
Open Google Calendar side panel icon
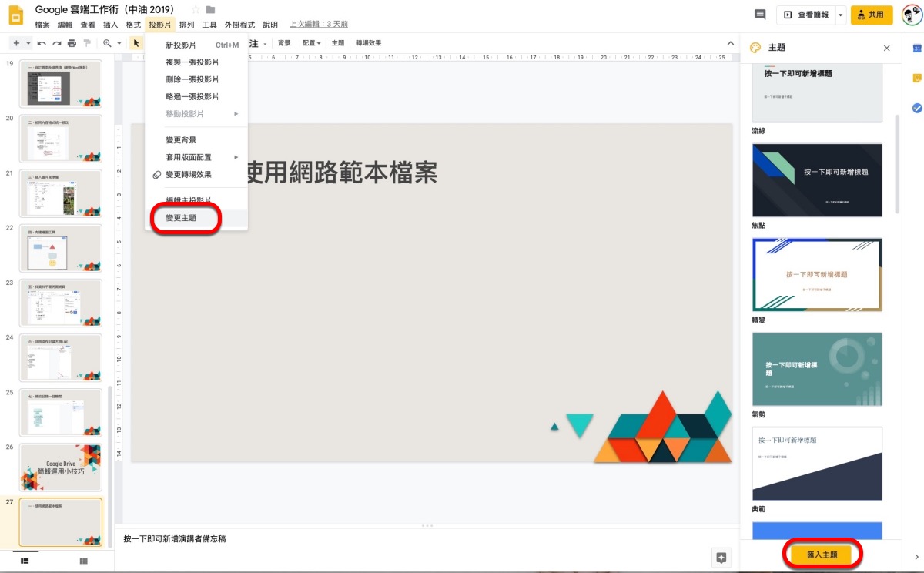(917, 48)
